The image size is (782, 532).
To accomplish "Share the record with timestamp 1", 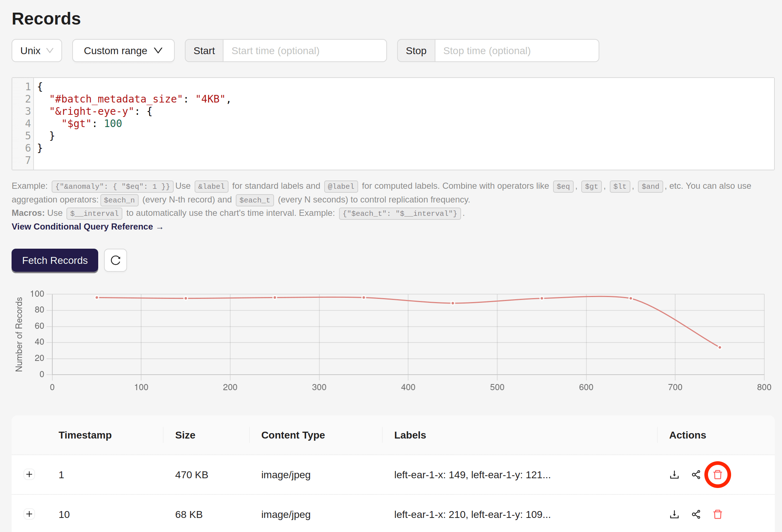I will tap(696, 475).
